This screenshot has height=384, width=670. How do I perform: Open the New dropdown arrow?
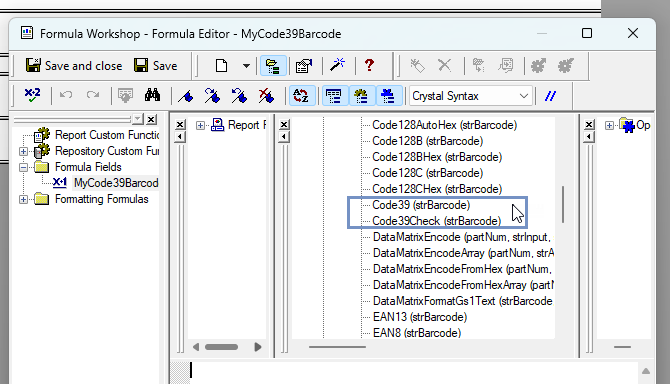(x=246, y=66)
